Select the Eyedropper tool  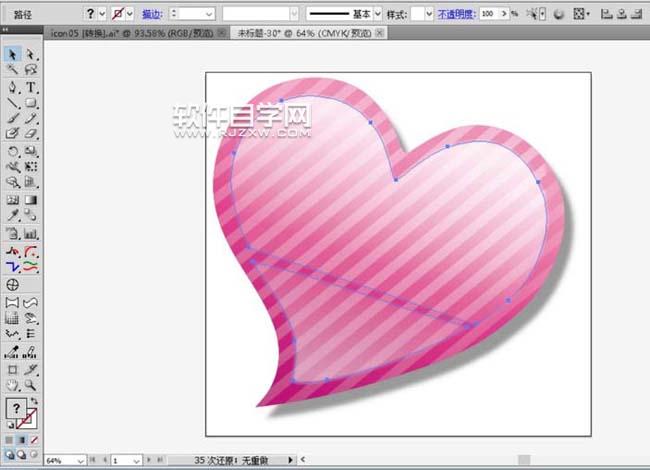click(x=13, y=215)
